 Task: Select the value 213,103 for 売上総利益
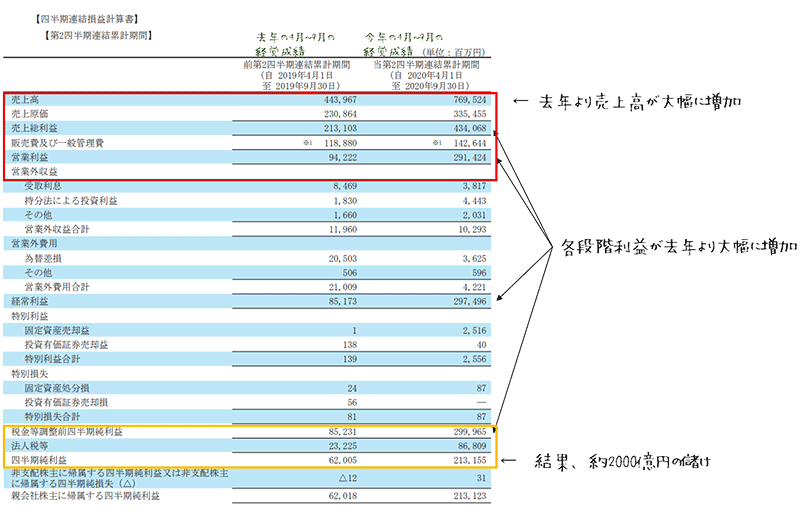(340, 128)
